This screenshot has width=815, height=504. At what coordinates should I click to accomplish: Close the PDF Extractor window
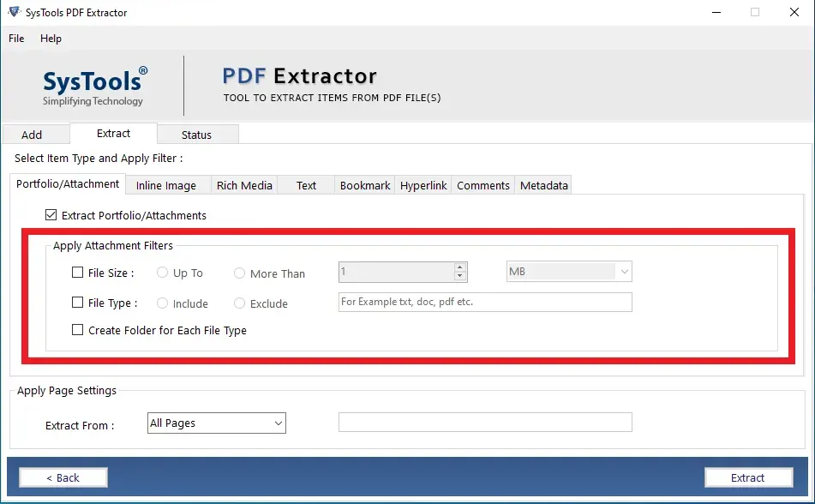pos(794,12)
